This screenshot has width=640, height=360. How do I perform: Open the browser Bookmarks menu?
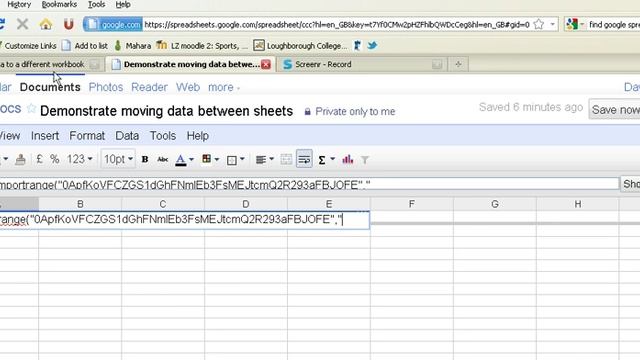(x=59, y=4)
